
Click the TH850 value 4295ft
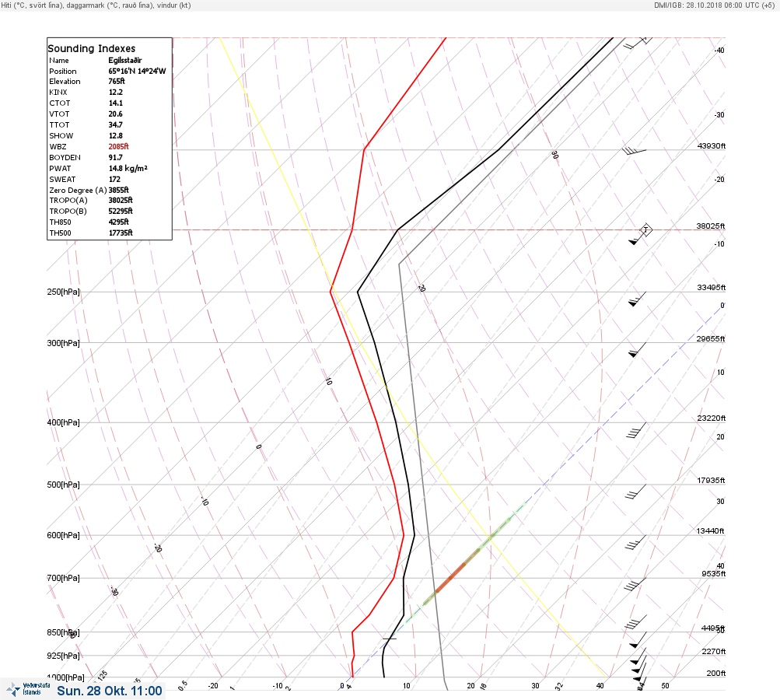click(x=118, y=222)
